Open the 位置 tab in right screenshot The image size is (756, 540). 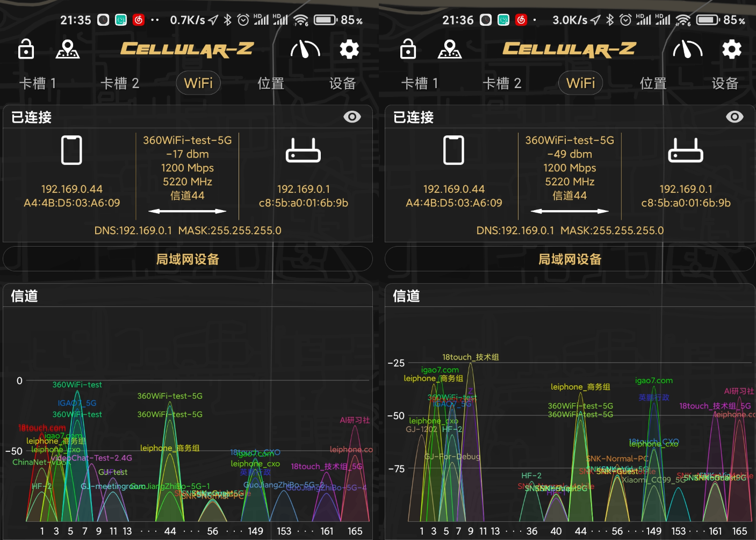coord(653,83)
